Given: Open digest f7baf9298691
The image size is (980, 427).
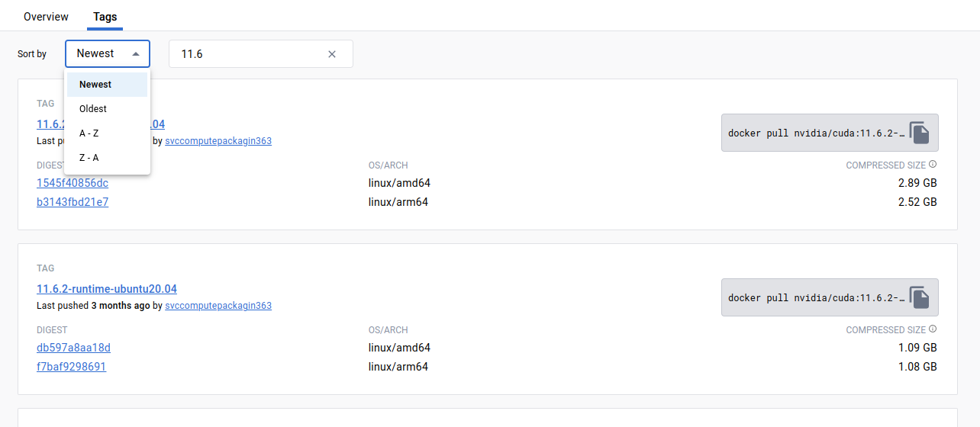Looking at the screenshot, I should tap(71, 367).
